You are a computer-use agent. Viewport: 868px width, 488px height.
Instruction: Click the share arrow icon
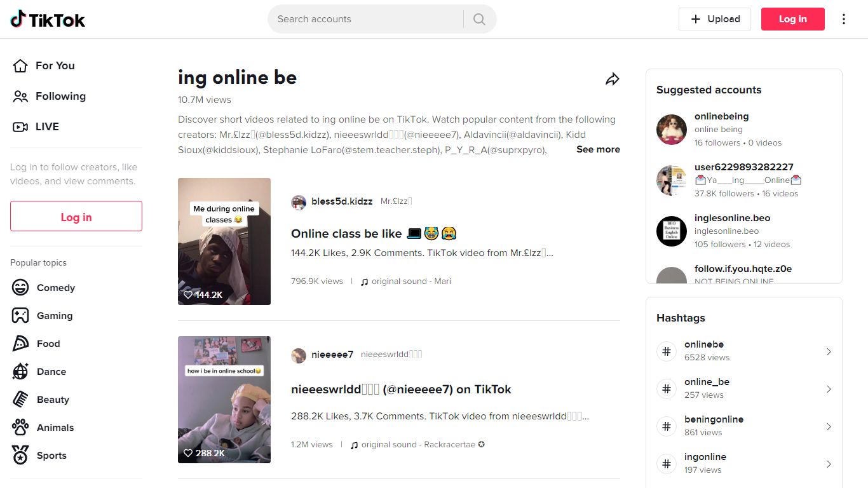[x=612, y=79]
